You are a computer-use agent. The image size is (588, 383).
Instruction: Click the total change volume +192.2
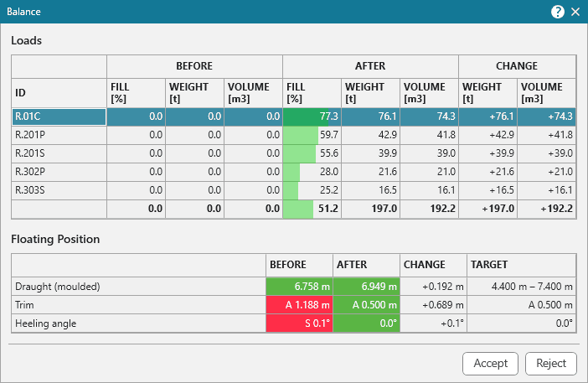pos(546,209)
